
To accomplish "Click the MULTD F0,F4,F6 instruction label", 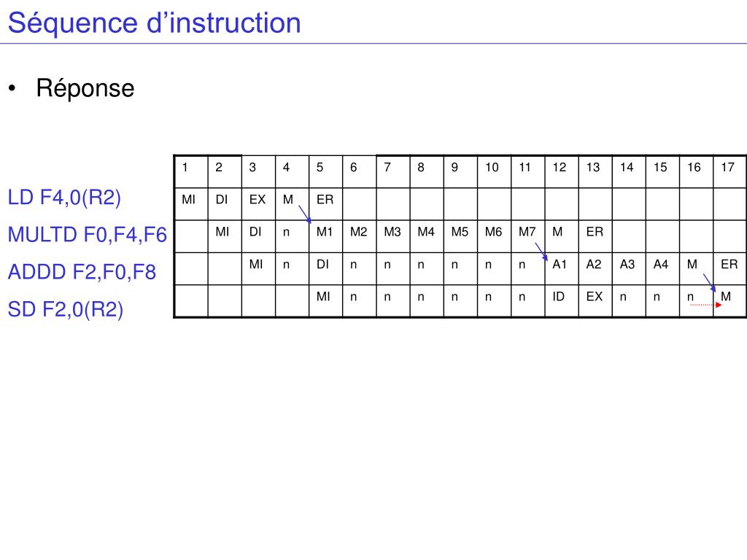I will [x=88, y=234].
